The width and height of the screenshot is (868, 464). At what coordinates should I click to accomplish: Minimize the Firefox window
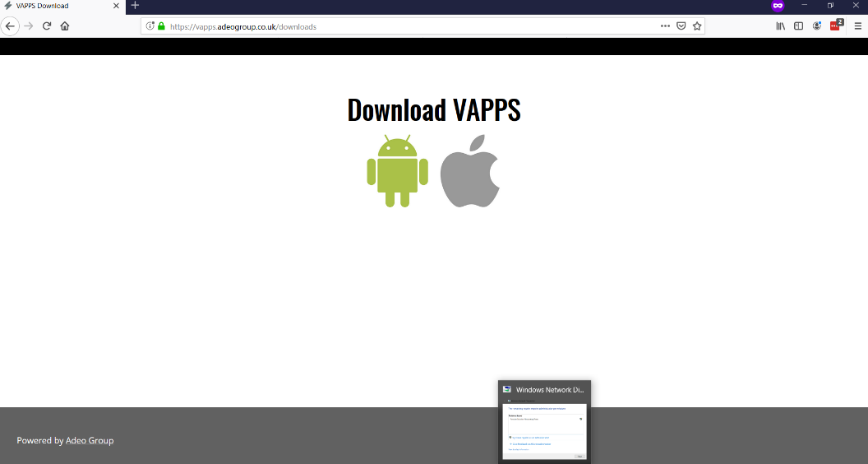(805, 6)
